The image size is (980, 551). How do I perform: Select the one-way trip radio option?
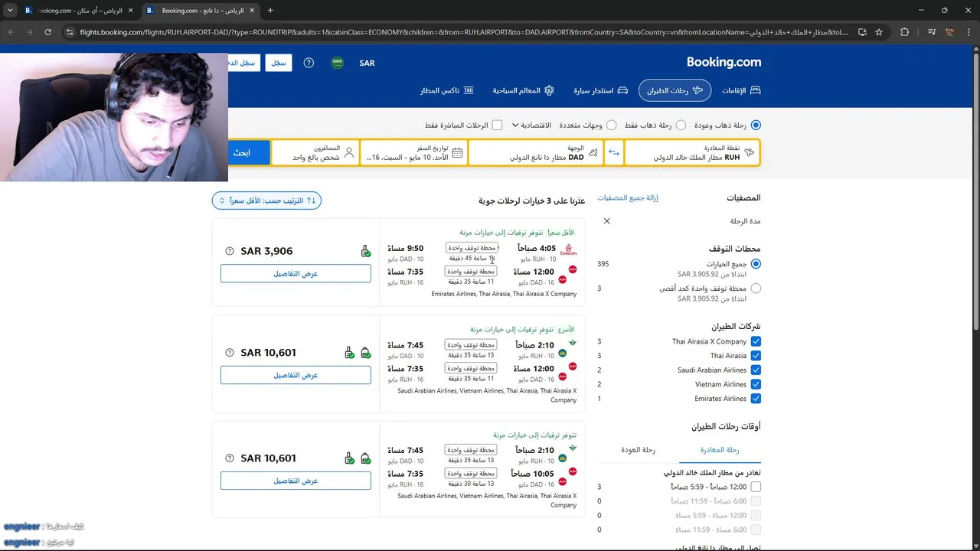pos(681,125)
